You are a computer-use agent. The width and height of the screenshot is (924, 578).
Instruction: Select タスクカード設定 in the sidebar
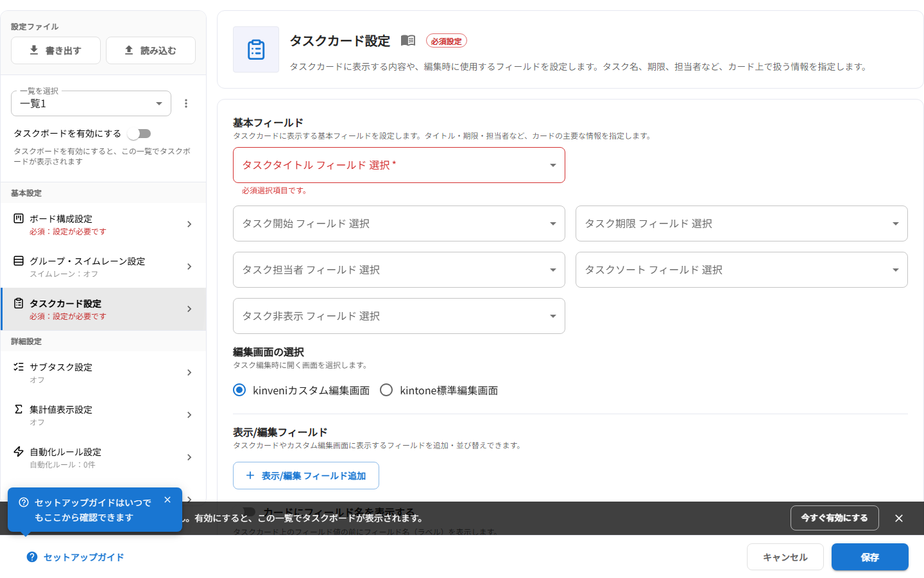(103, 309)
